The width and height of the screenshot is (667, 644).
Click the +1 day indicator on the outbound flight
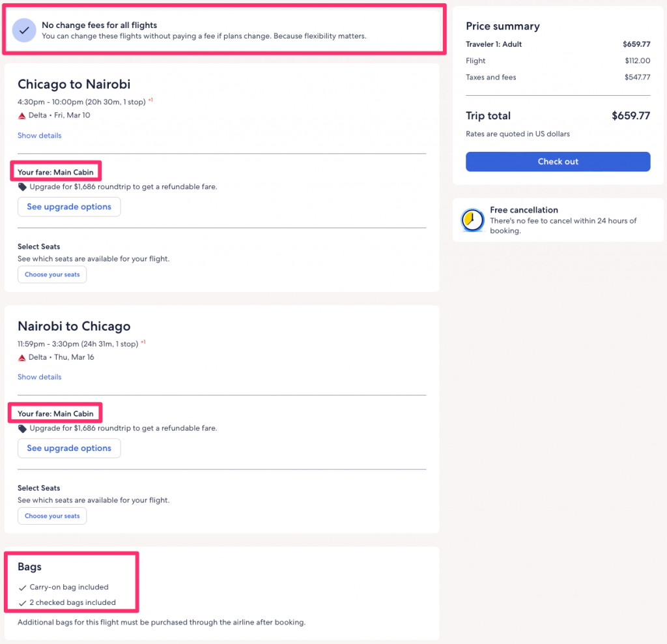[150, 100]
